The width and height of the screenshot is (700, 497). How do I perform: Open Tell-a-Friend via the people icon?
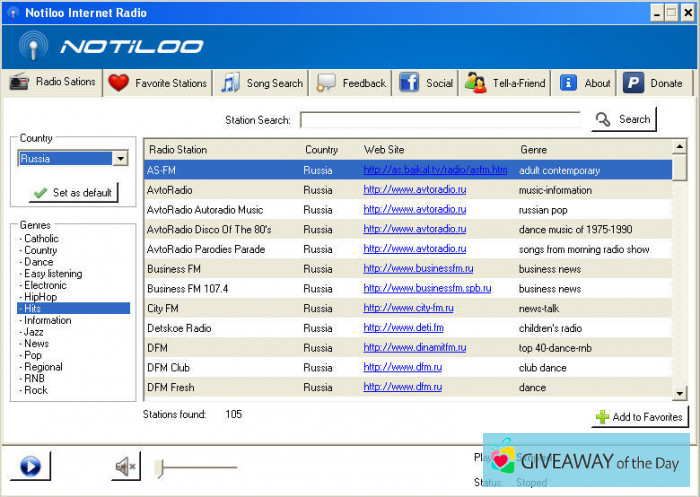point(476,83)
